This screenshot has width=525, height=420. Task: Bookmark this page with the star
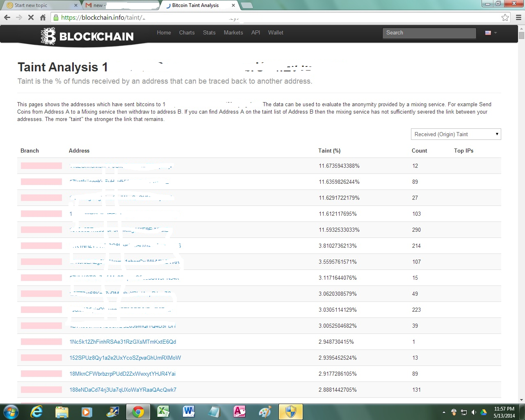pos(505,17)
